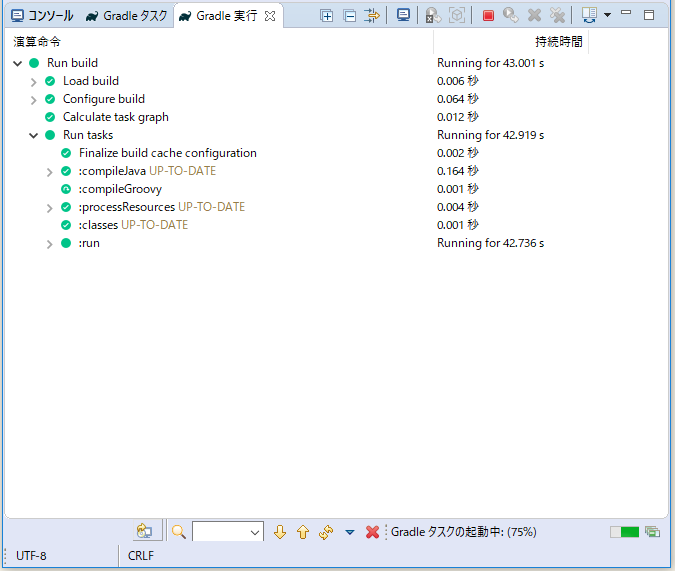
Task: Switch to the コンソール tab
Action: 42,16
